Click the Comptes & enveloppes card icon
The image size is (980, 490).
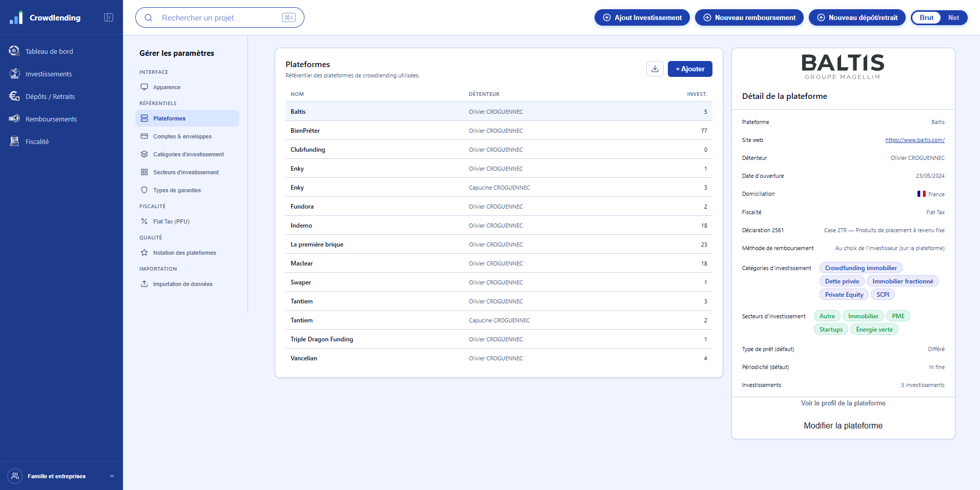tap(145, 136)
